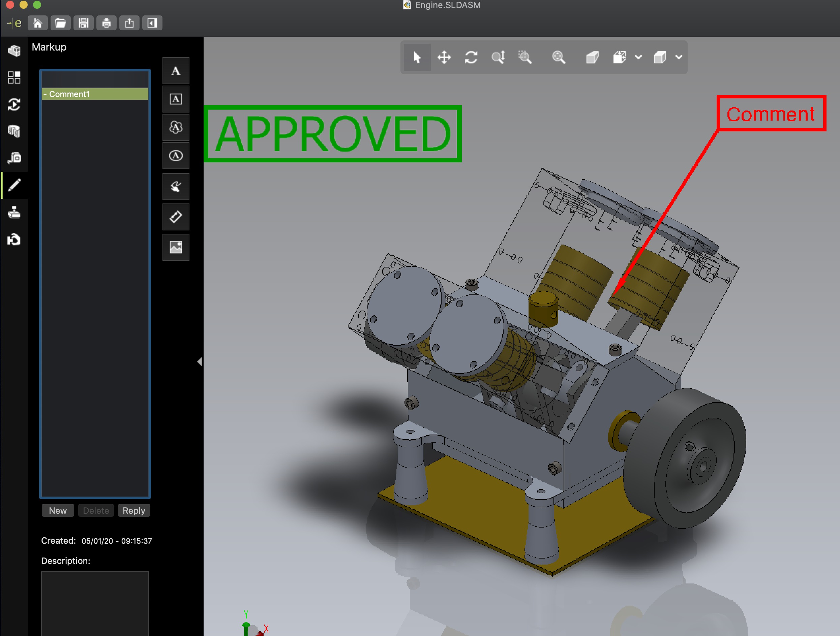This screenshot has width=840, height=636.
Task: Expand the display style dropdown
Action: coord(678,57)
